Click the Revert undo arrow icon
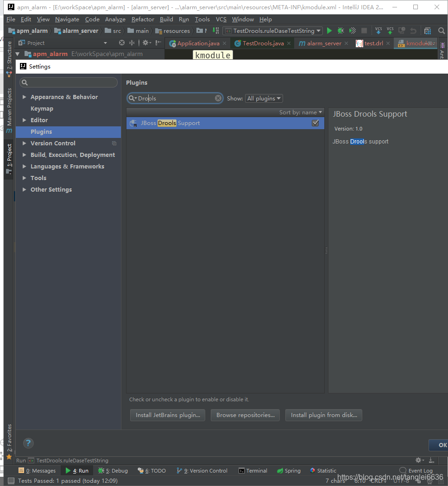This screenshot has height=486, width=448. tap(413, 31)
